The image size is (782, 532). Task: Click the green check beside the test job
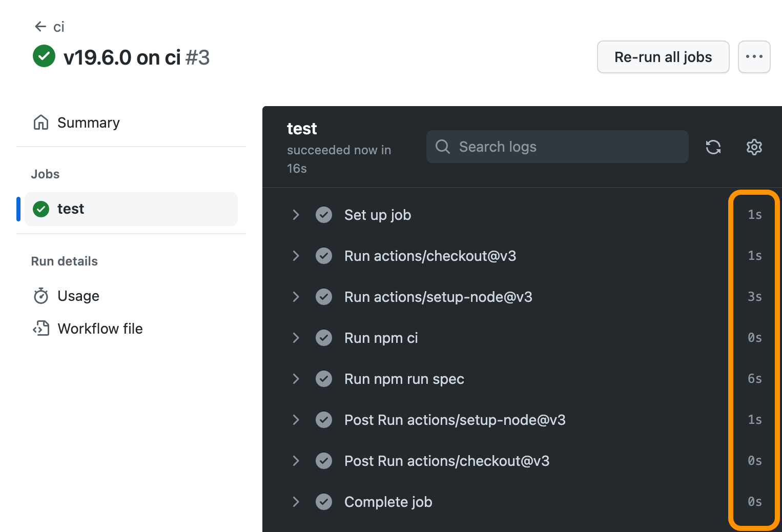coord(40,209)
